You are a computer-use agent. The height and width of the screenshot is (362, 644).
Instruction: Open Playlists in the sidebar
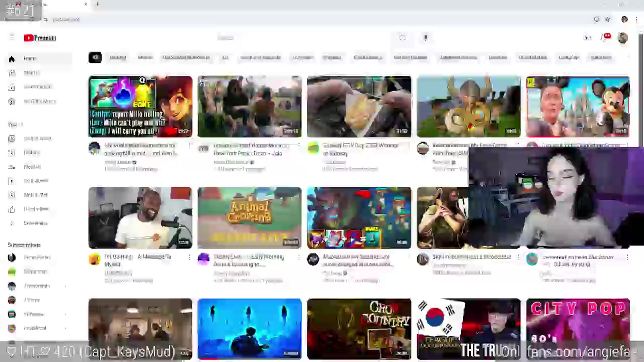click(40, 167)
